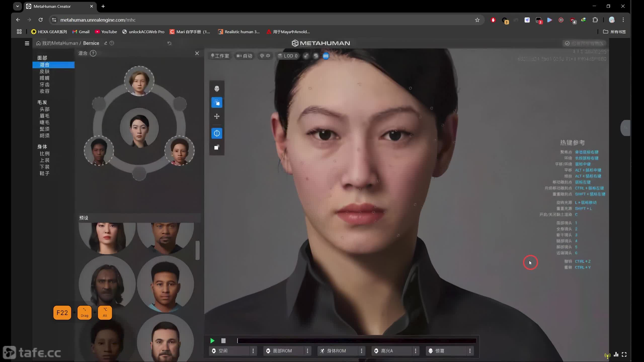
Task: Open the 妆容 makeup section
Action: tap(45, 91)
